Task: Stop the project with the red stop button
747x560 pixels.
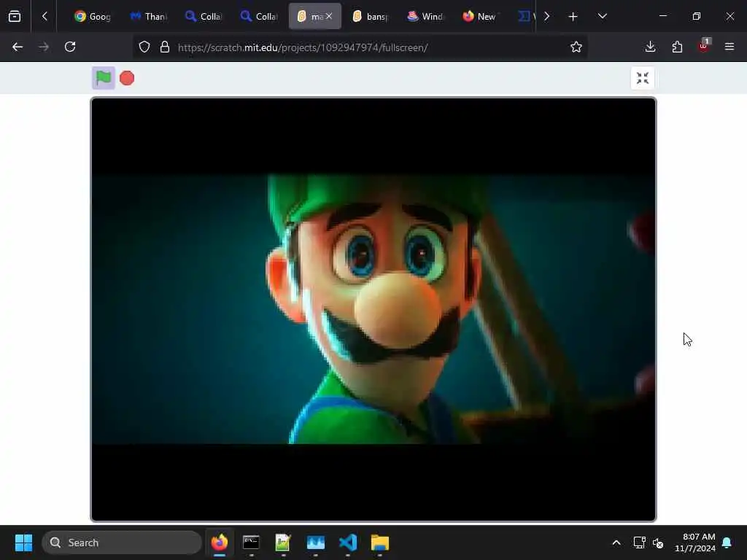Action: point(127,78)
